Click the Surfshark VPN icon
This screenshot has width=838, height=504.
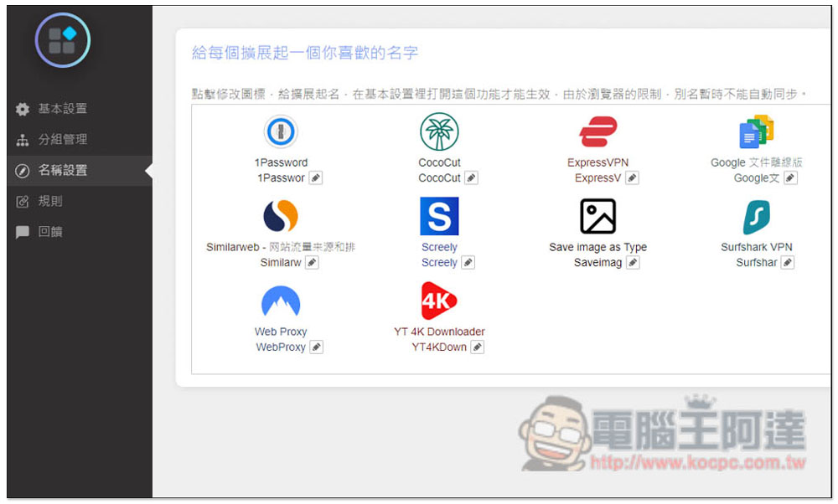756,217
